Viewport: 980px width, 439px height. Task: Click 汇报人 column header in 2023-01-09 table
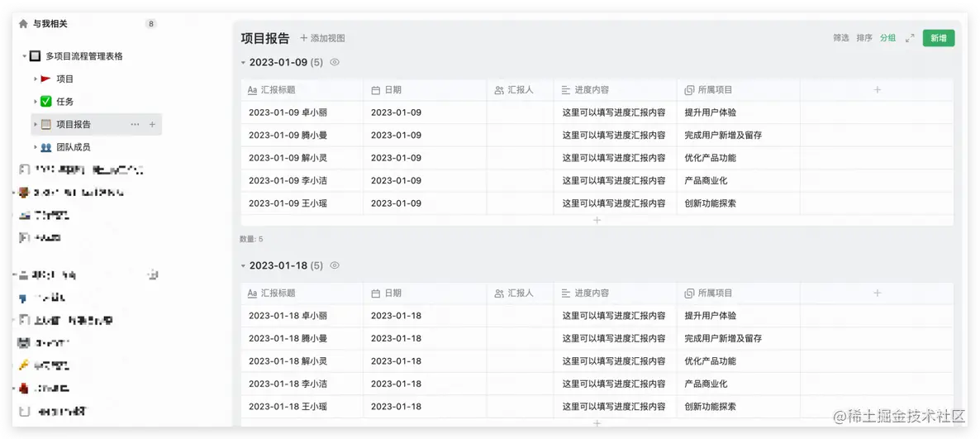coord(520,90)
